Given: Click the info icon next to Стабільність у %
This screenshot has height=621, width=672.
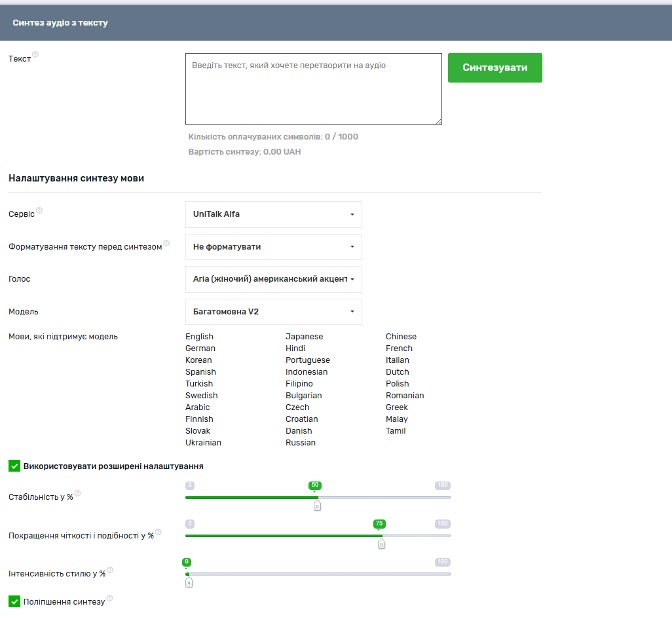Looking at the screenshot, I should coord(77,493).
